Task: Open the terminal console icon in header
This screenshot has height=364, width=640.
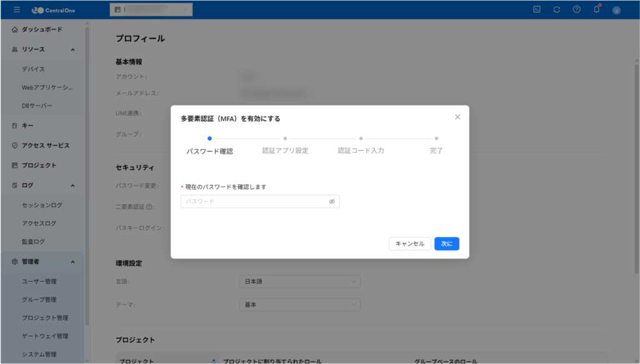Action: pos(537,9)
